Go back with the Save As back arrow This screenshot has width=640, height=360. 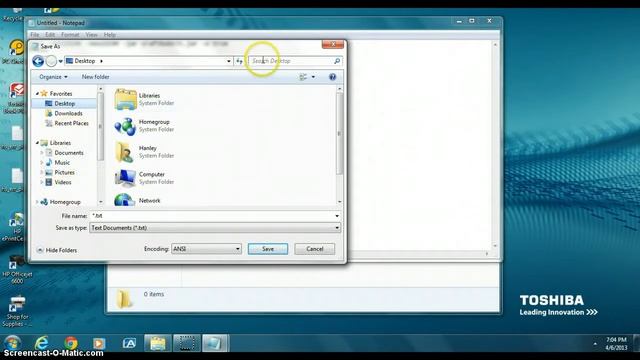(x=38, y=61)
